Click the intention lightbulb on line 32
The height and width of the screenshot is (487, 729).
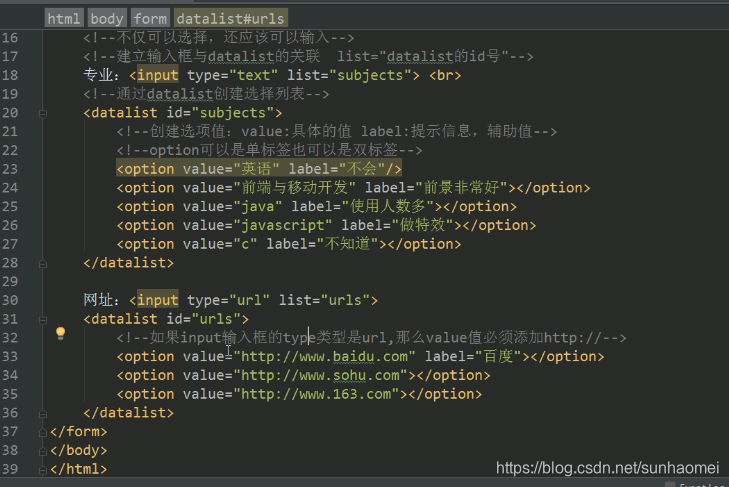[60, 333]
